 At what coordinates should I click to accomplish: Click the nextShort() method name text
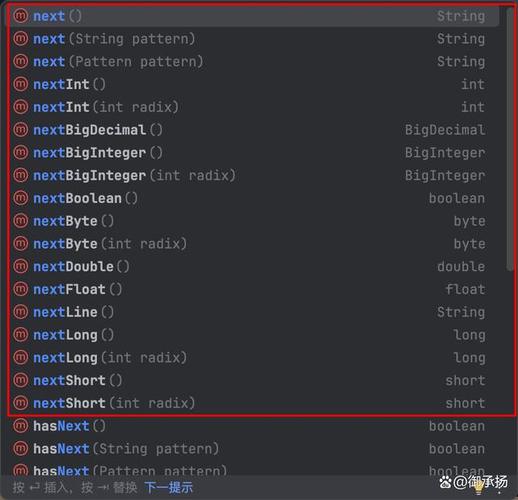(78, 380)
